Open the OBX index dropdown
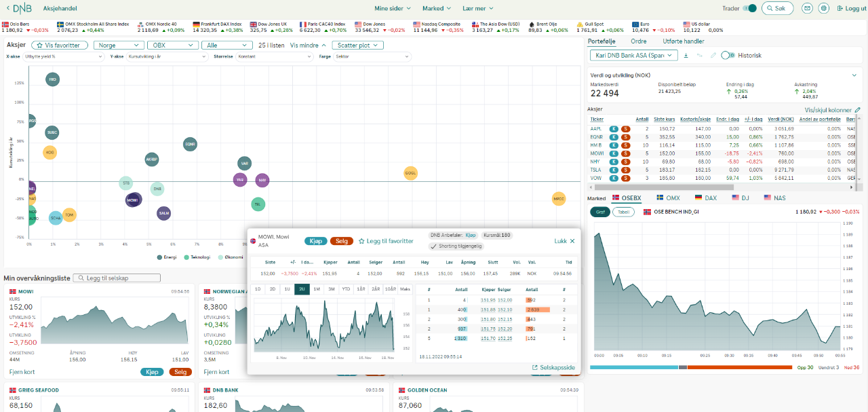Screen dimensions: 868x412 172,45
